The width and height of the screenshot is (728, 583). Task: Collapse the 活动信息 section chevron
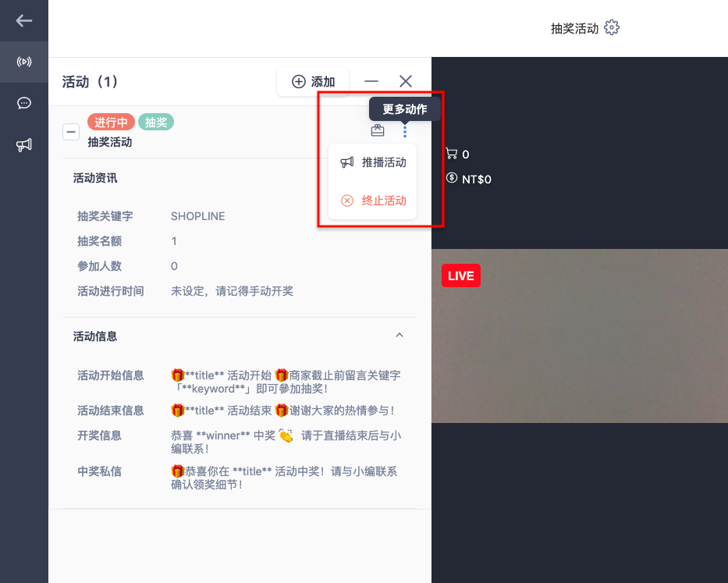pos(400,336)
